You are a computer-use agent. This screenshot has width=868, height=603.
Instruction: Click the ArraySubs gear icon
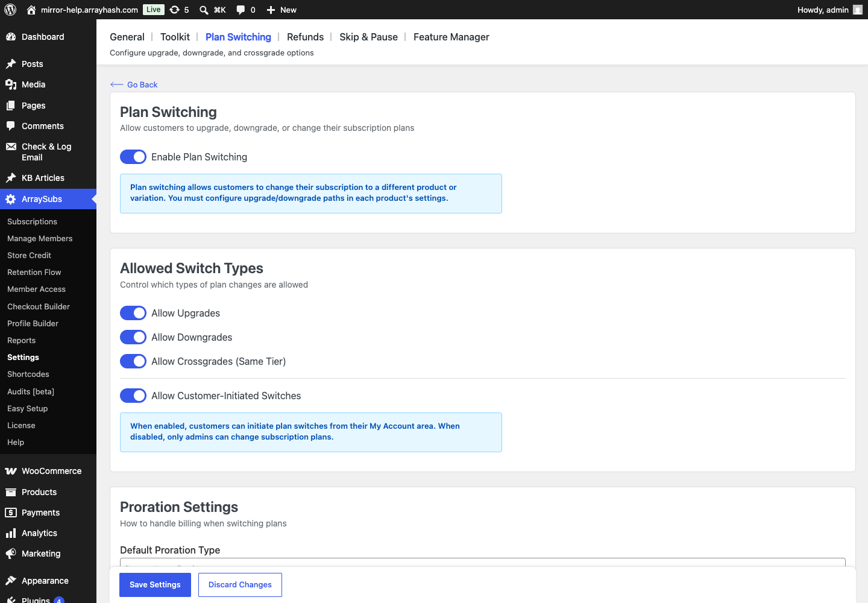tap(11, 199)
